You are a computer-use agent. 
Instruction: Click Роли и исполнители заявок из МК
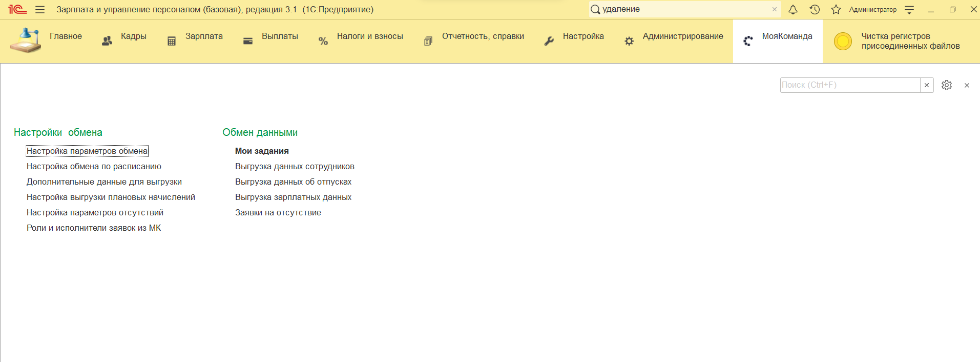point(94,228)
